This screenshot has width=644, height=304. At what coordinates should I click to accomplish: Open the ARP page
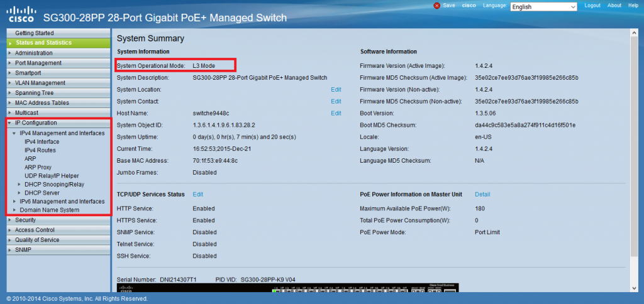click(x=30, y=159)
